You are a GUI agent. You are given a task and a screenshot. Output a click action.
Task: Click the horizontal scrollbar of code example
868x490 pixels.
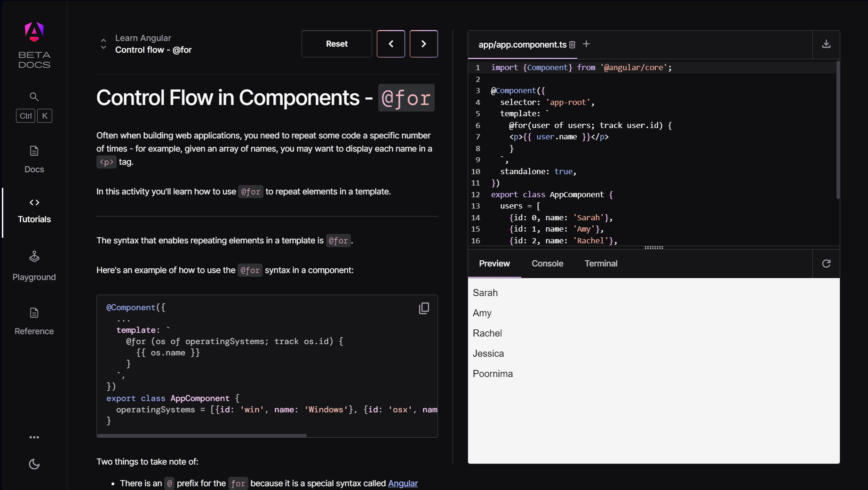(x=202, y=435)
